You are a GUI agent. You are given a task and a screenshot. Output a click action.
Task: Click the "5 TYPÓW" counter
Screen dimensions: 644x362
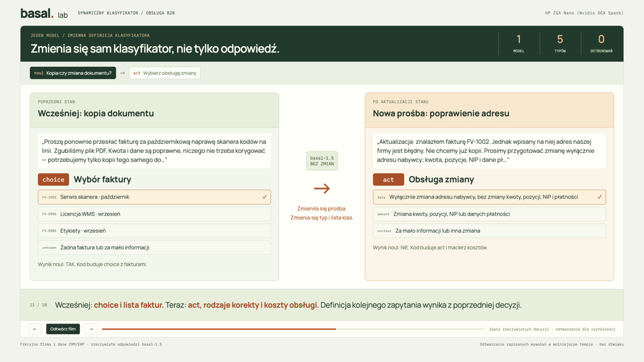[560, 43]
